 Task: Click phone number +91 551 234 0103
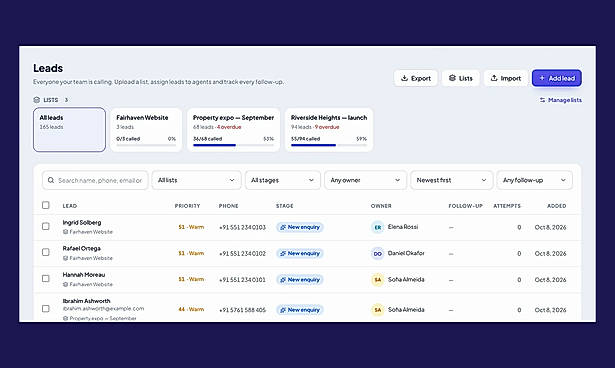(x=242, y=227)
